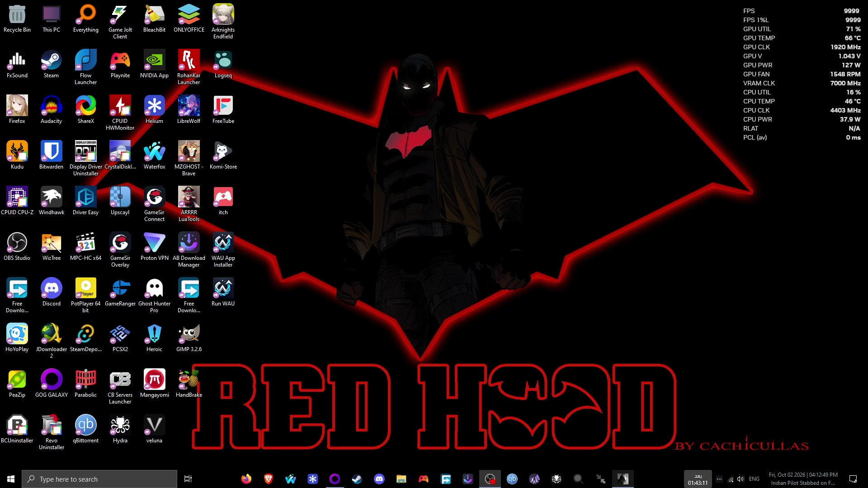Click the Ghost Hunter Pro desktop icon

pos(154,296)
